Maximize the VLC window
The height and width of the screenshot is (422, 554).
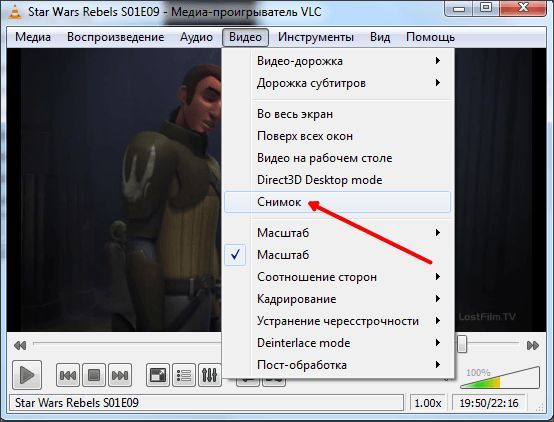486,8
